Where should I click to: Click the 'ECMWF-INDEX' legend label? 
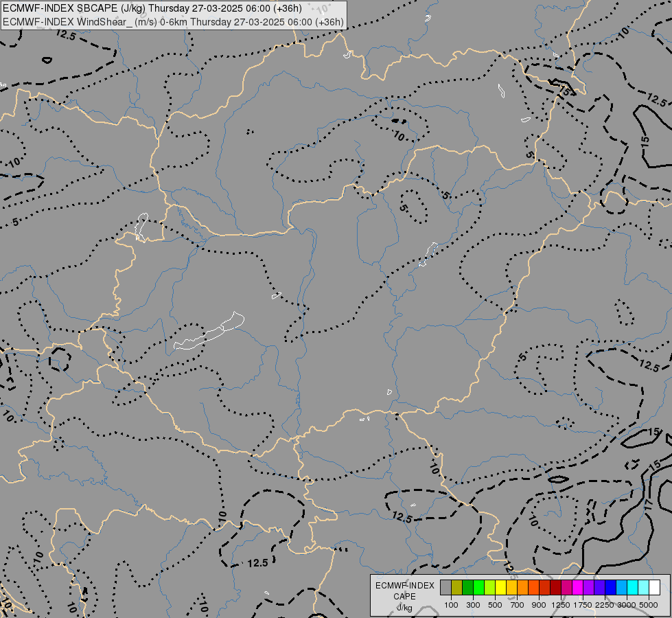point(404,586)
